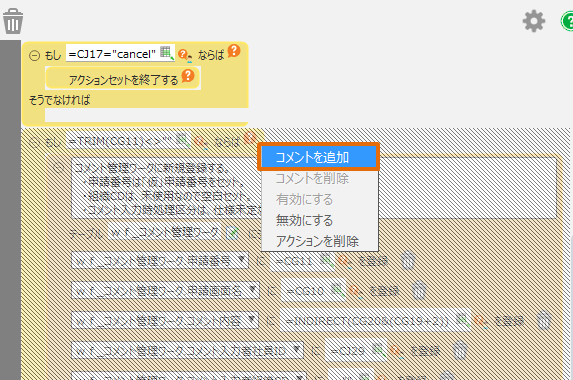Click the trash can icon at top
Screen dimensions: 573x380
(13, 22)
